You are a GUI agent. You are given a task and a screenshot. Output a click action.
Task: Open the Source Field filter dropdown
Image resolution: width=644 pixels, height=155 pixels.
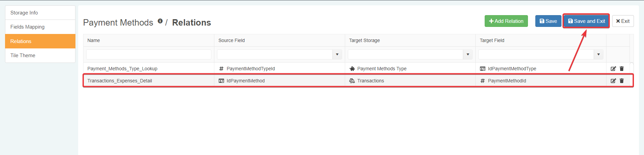(337, 54)
